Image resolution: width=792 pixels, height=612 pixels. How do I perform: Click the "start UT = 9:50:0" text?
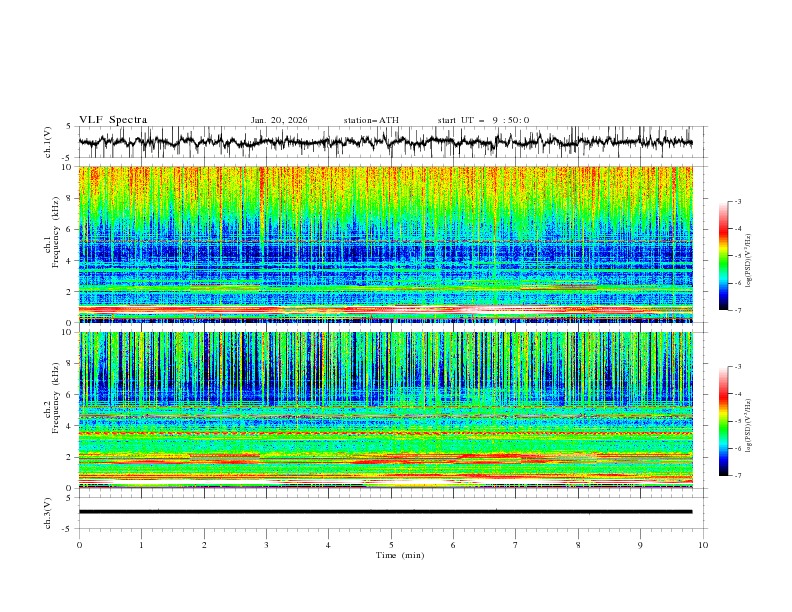point(483,120)
